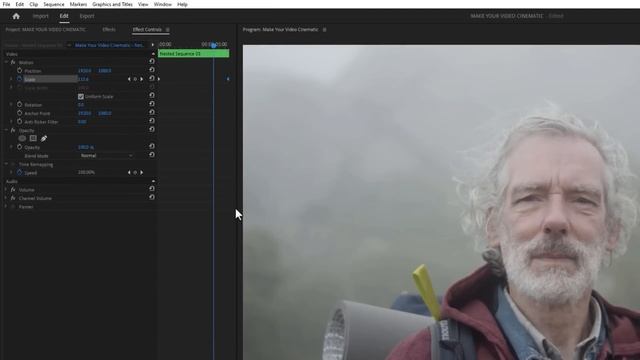Collapse the Motion effect group
Viewport: 640px width, 360px height.
coord(6,62)
